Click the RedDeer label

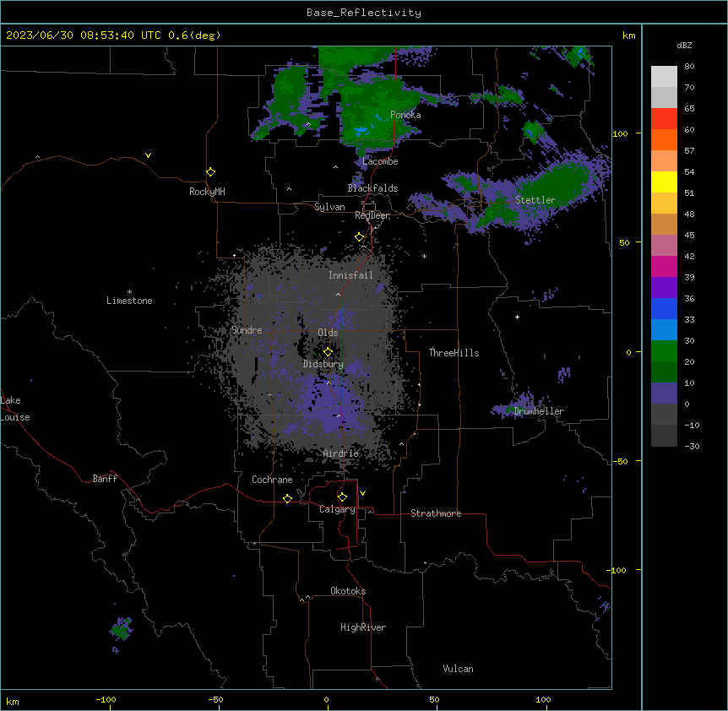pyautogui.click(x=372, y=215)
